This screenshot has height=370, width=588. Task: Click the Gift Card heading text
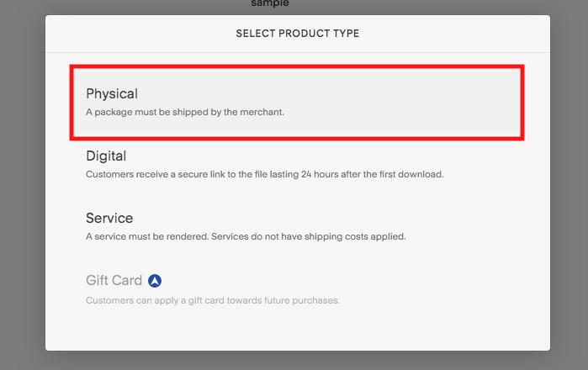[114, 280]
